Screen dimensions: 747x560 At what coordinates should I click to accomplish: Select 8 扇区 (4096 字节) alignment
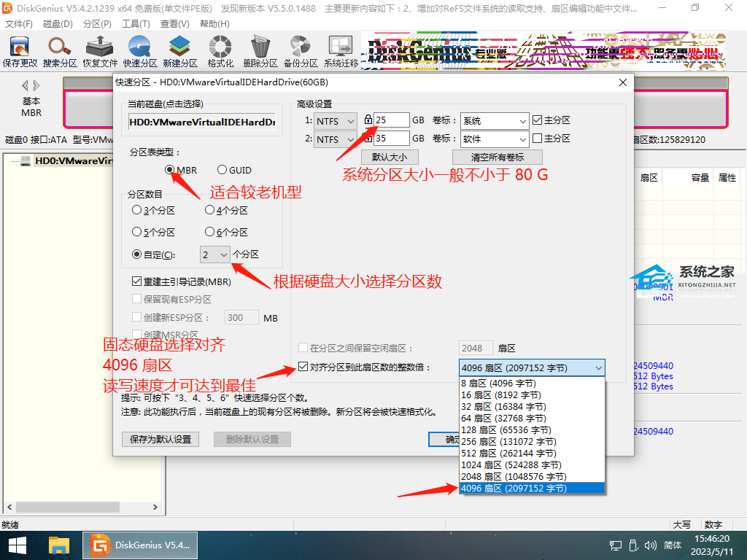532,384
